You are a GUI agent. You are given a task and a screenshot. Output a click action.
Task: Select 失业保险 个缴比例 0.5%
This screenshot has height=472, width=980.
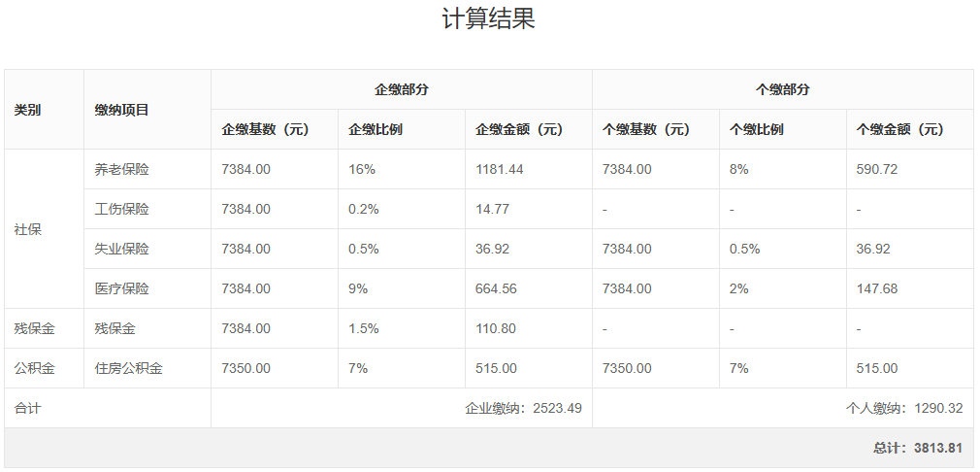745,250
